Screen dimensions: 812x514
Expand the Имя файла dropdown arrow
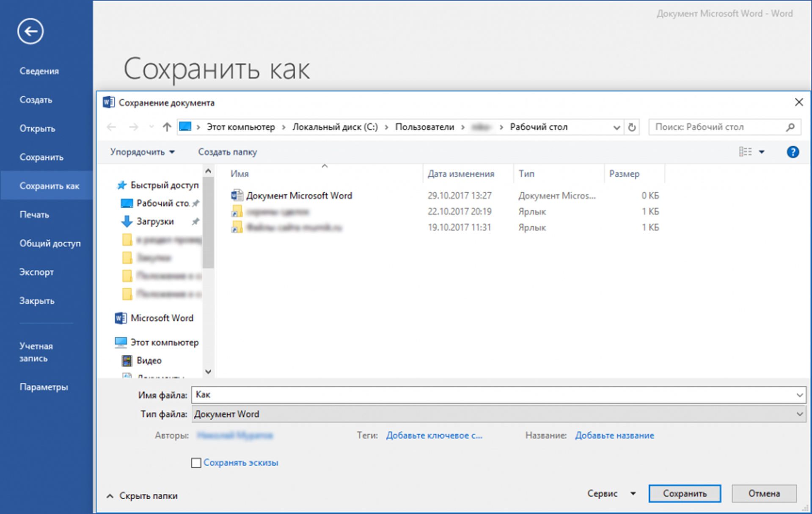tap(799, 395)
